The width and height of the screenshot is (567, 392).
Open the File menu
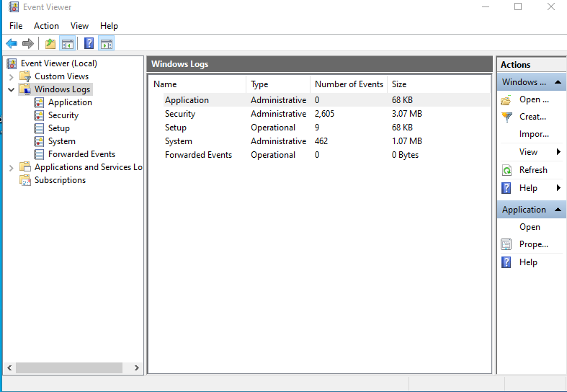pyautogui.click(x=16, y=26)
